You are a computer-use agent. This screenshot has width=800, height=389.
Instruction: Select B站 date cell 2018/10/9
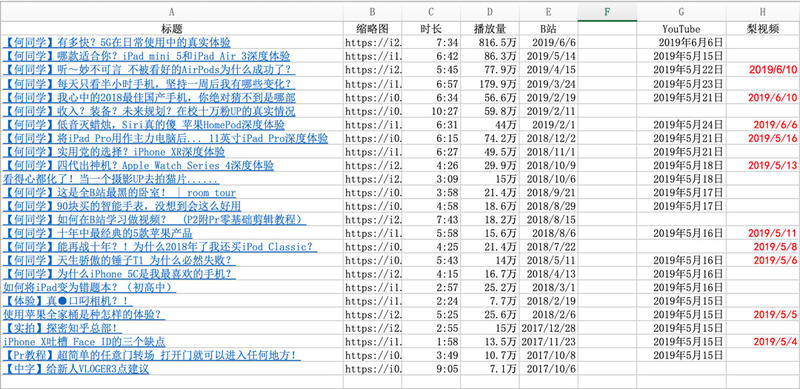point(548,165)
